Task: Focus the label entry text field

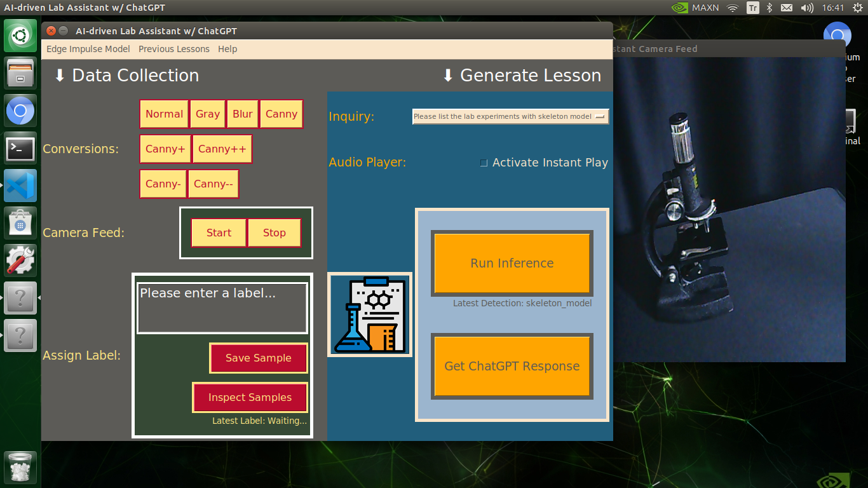Action: click(x=222, y=308)
